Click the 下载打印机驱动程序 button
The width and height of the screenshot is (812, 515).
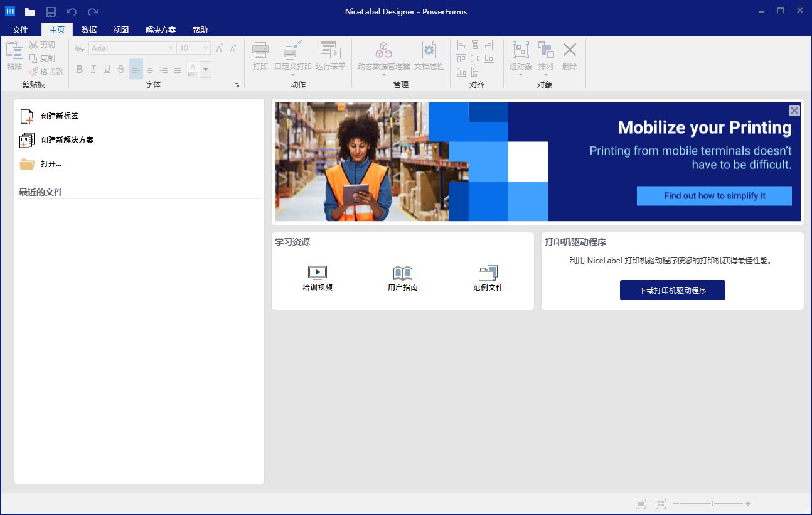tap(672, 290)
